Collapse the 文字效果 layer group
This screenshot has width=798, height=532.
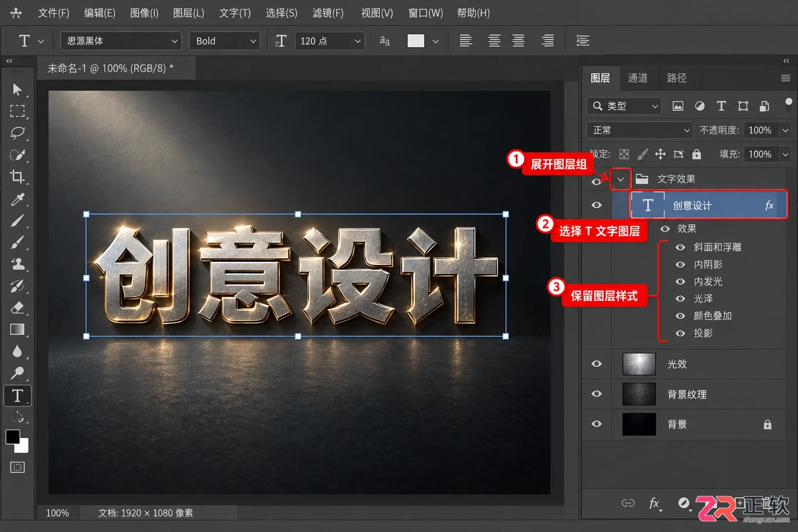click(621, 179)
